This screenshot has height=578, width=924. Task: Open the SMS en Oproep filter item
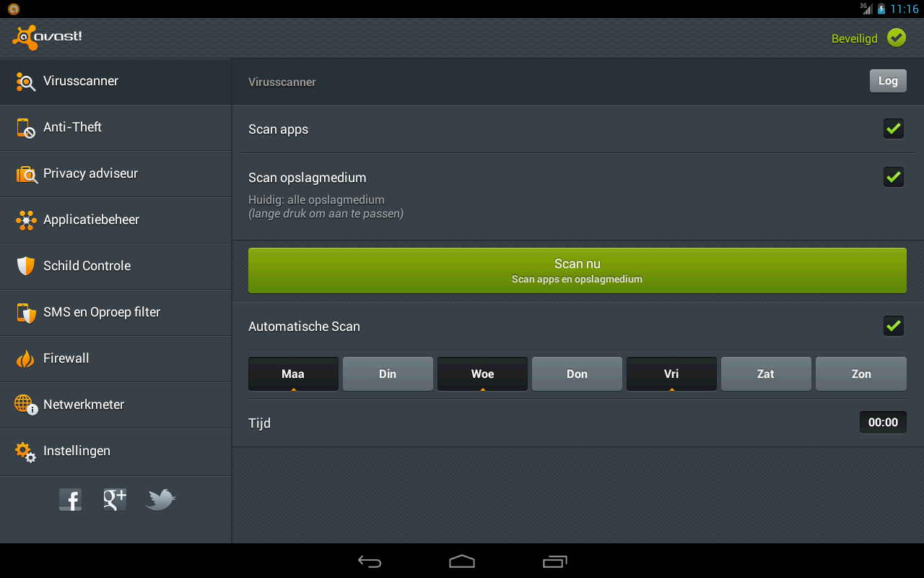point(115,313)
